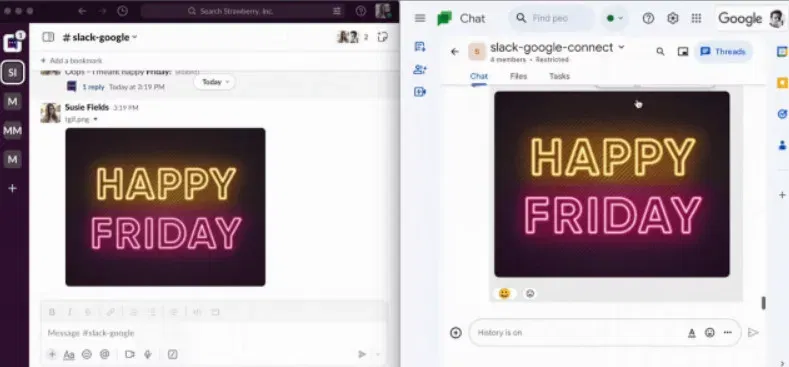Open Google Chat settings gear
This screenshot has width=789, height=367.
(x=673, y=18)
